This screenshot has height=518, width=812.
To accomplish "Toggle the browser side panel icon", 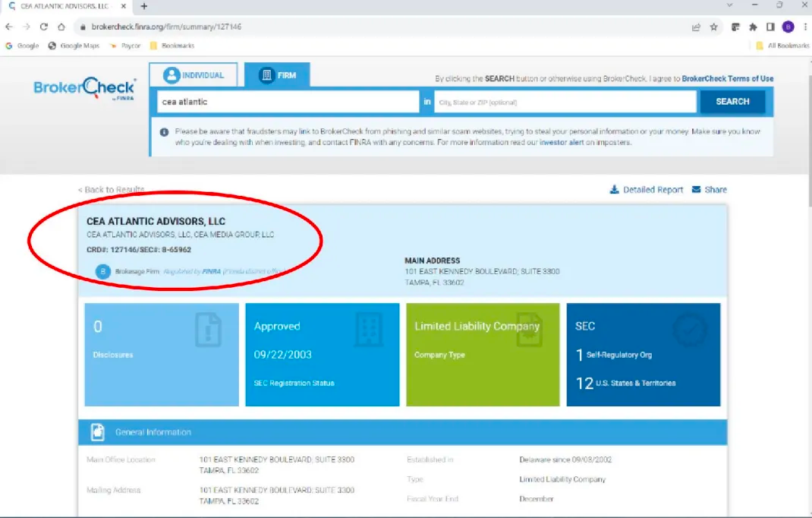I will (770, 27).
